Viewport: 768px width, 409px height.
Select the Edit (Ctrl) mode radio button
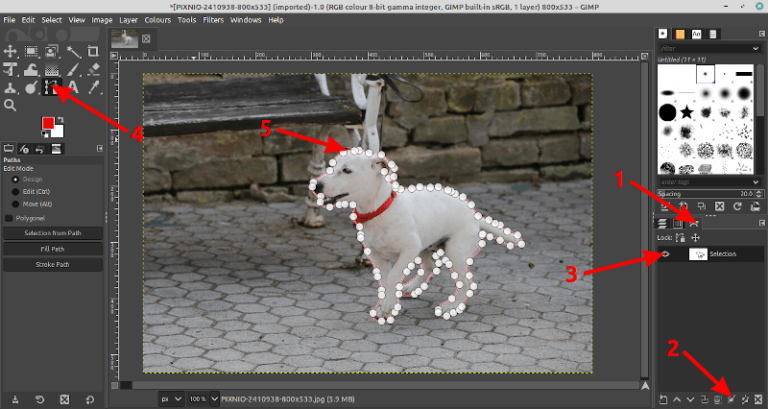point(14,190)
